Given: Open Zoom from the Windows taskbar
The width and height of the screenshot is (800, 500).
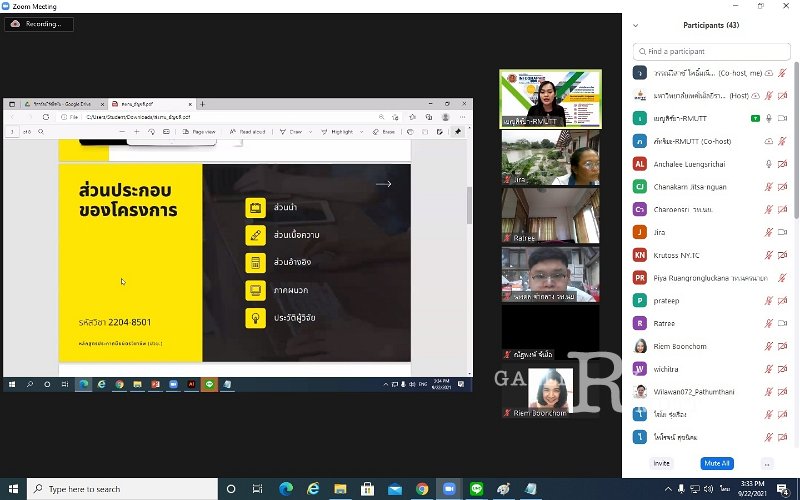Looking at the screenshot, I should (449, 489).
